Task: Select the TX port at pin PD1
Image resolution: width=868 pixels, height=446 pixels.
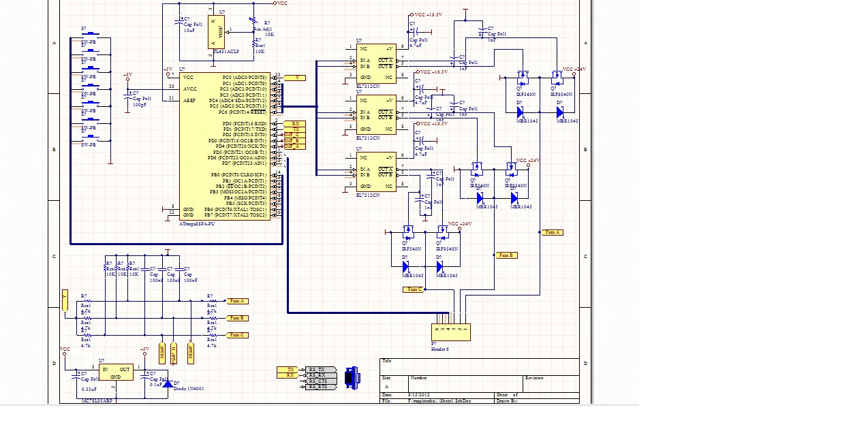Action: (294, 129)
